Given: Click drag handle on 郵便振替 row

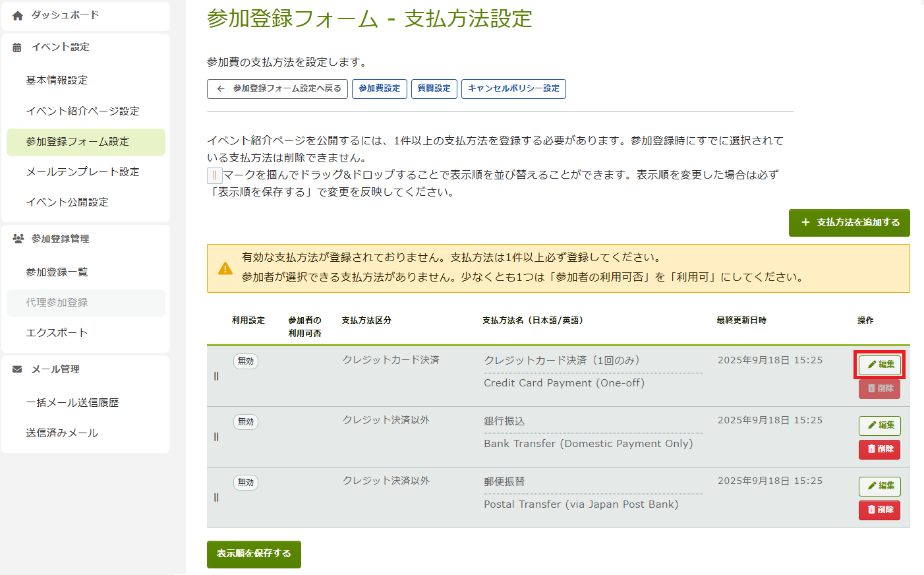Looking at the screenshot, I should point(216,498).
